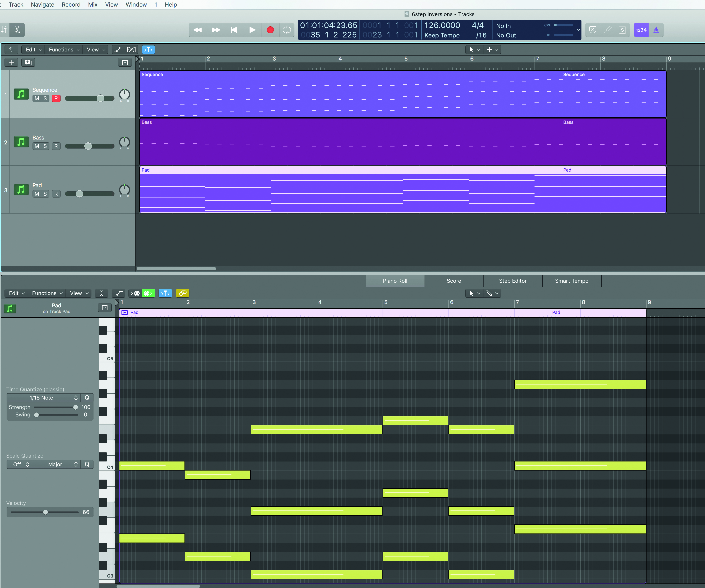Open the 1/16 Note quantize dropdown
Viewport: 705px width, 588px height.
(43, 398)
